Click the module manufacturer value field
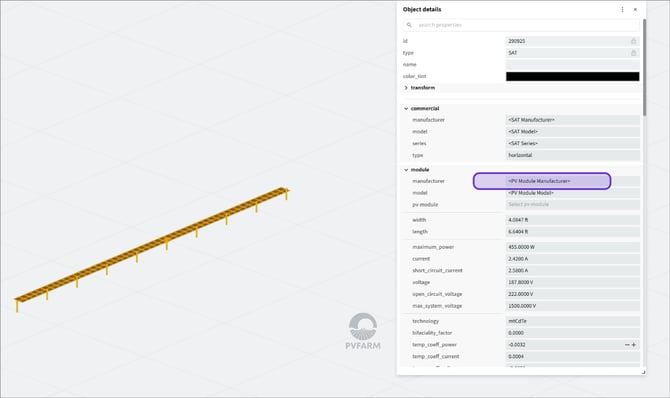This screenshot has width=670, height=398. [573, 181]
